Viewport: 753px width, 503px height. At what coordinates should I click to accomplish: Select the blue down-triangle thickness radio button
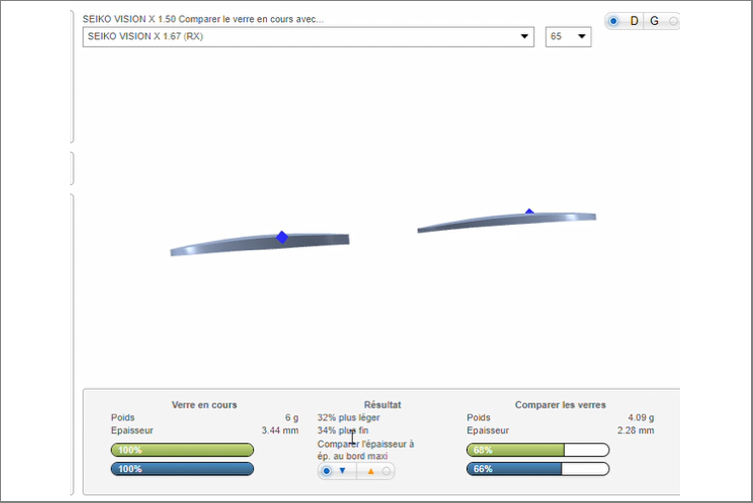(x=327, y=471)
